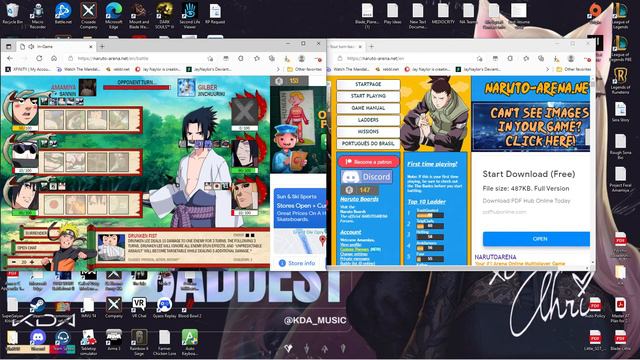Click the Drunken Fist skill portrait
Viewport: 640px width, 360px height.
pos(111,247)
